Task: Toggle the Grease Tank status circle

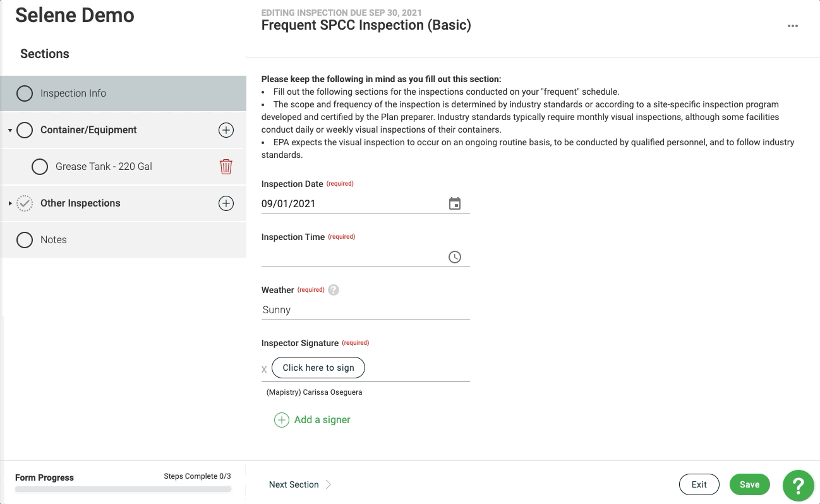Action: [40, 167]
